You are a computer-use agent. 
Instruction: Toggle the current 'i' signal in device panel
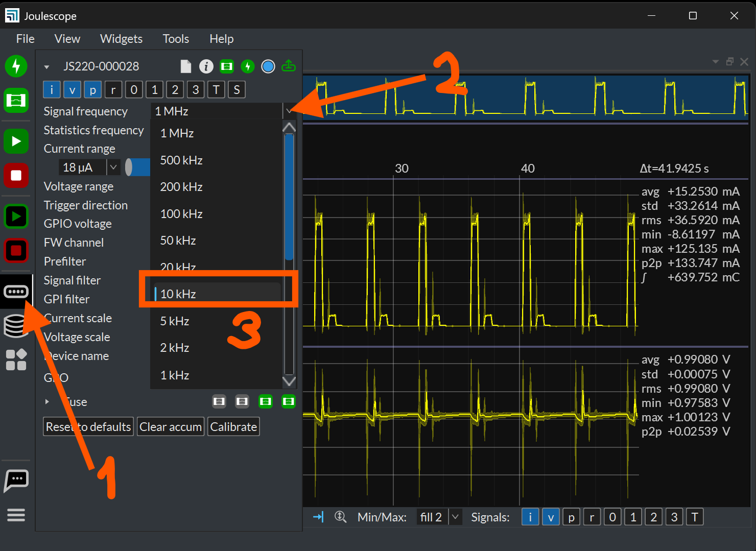coord(52,90)
